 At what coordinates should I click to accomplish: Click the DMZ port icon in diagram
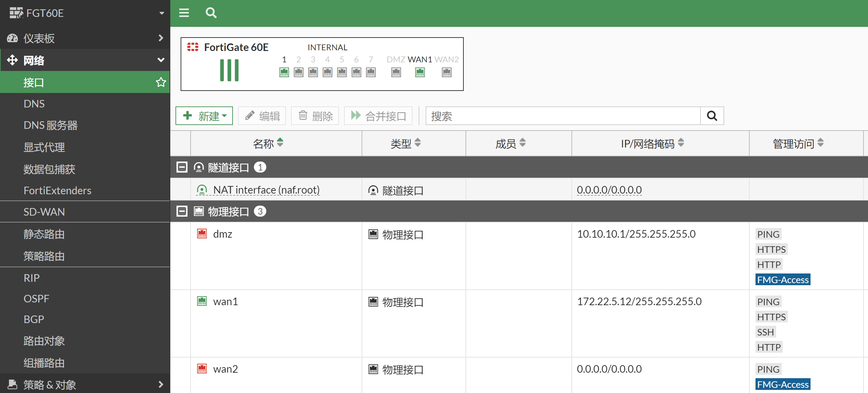(396, 72)
